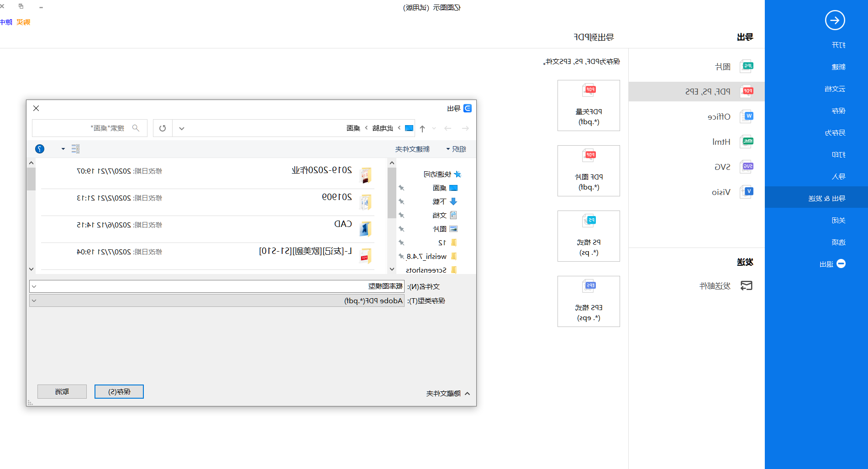
Task: Select Screenshots in the navigation pane
Action: 431,270
